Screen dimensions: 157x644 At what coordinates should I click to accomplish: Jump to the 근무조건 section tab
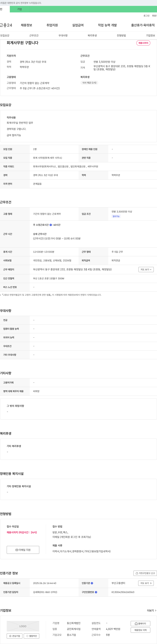34,35
